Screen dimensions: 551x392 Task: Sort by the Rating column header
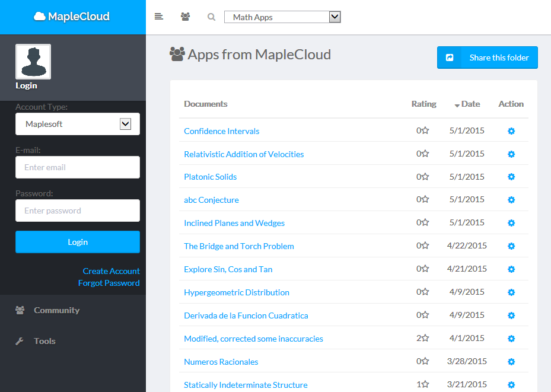(424, 104)
